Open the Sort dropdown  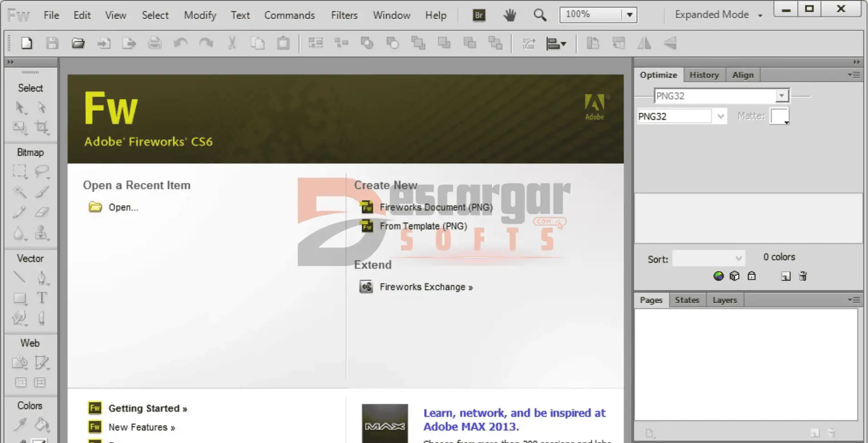coord(709,259)
